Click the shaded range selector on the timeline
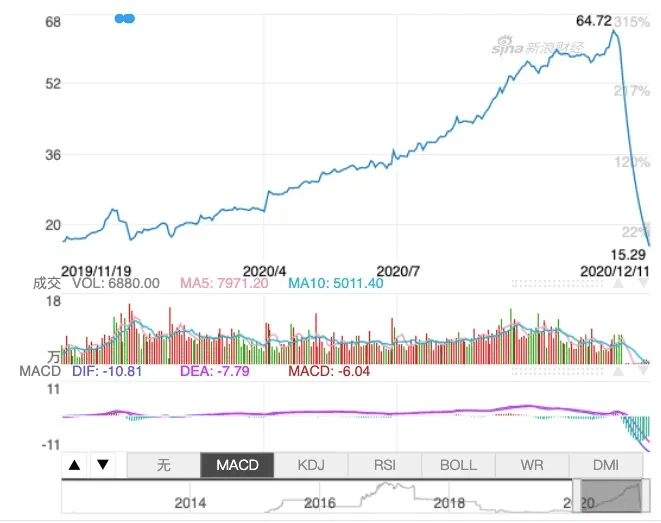Image resolution: width=661 pixels, height=523 pixels. [x=611, y=496]
